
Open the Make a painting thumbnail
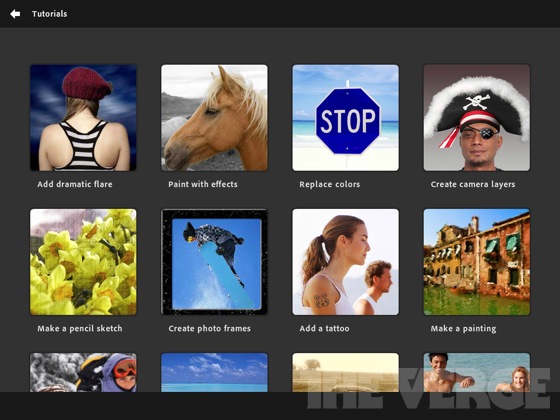tap(477, 262)
